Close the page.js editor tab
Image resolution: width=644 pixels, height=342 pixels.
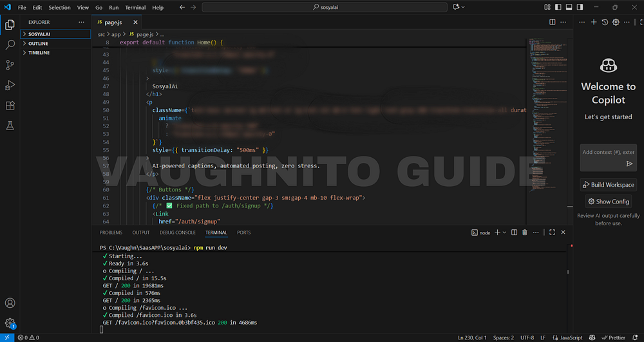coord(135,22)
